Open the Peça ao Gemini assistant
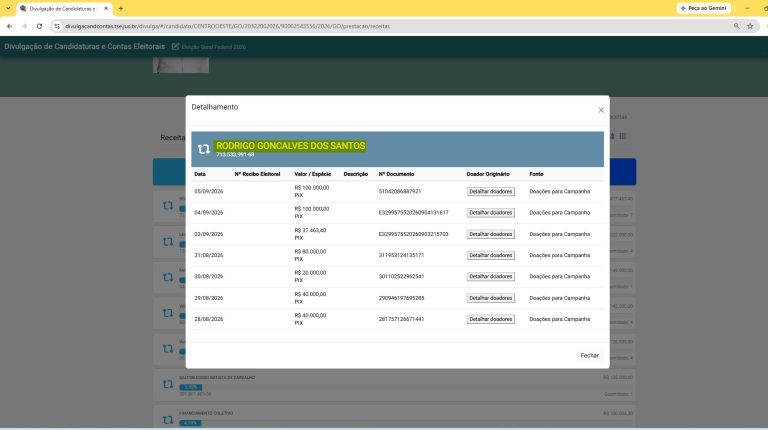Viewport: 768px width, 430px height. [703, 8]
